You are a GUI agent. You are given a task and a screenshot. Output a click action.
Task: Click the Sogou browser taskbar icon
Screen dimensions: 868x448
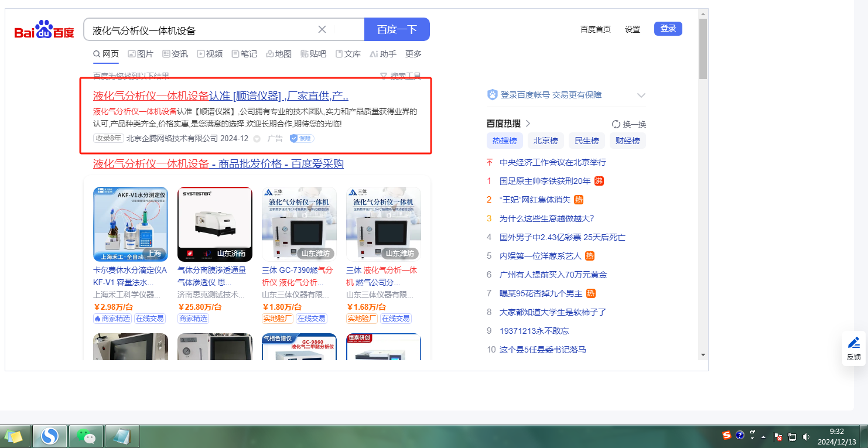pyautogui.click(x=50, y=436)
